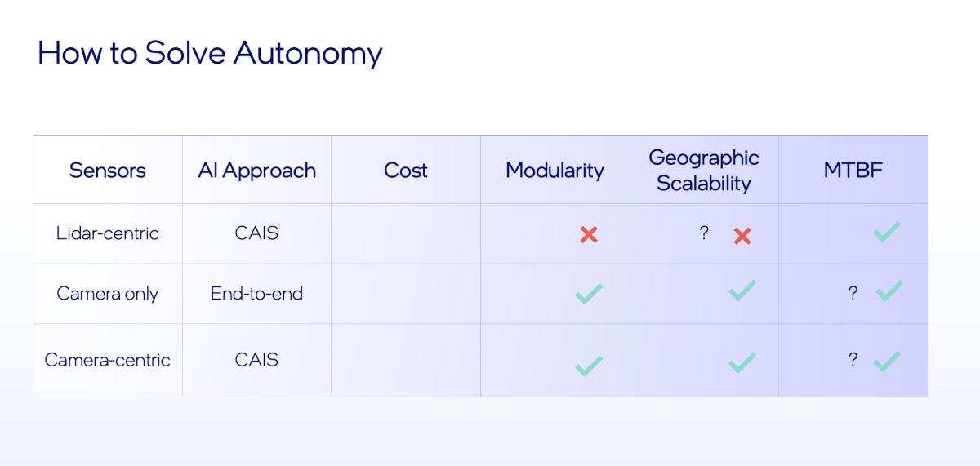Click the Cost column header
The height and width of the screenshot is (466, 980).
pos(405,171)
